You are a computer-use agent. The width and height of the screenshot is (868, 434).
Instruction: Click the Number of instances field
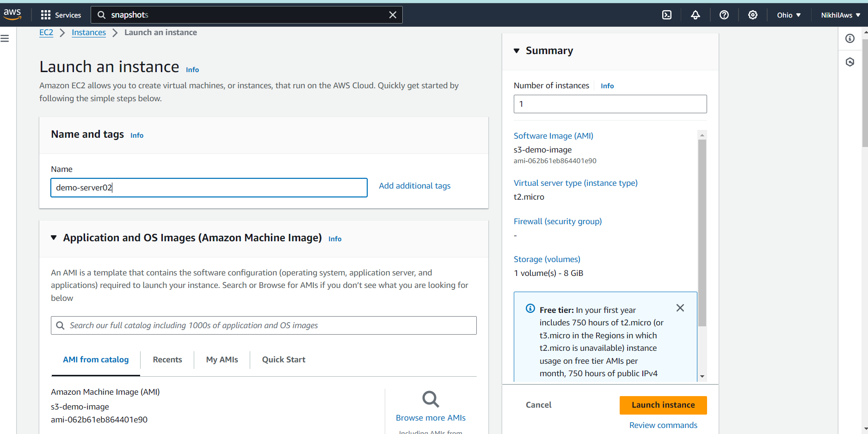610,104
